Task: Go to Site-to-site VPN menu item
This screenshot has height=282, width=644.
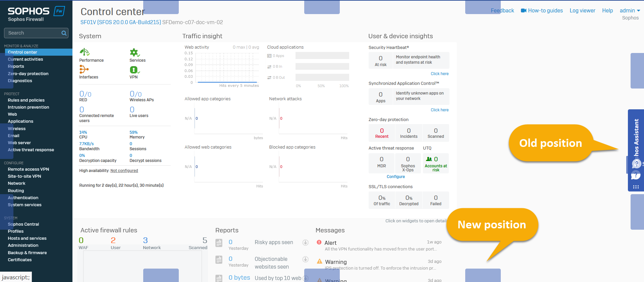Action: (24, 176)
